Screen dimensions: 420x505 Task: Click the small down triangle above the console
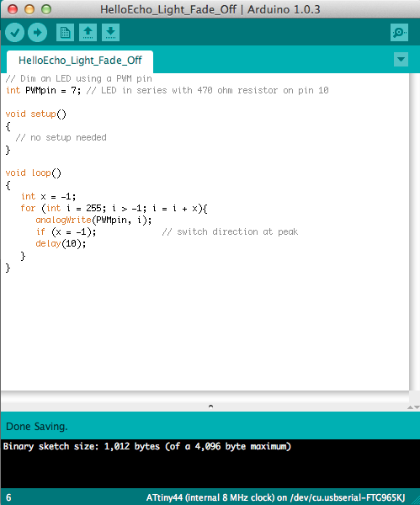pyautogui.click(x=417, y=407)
